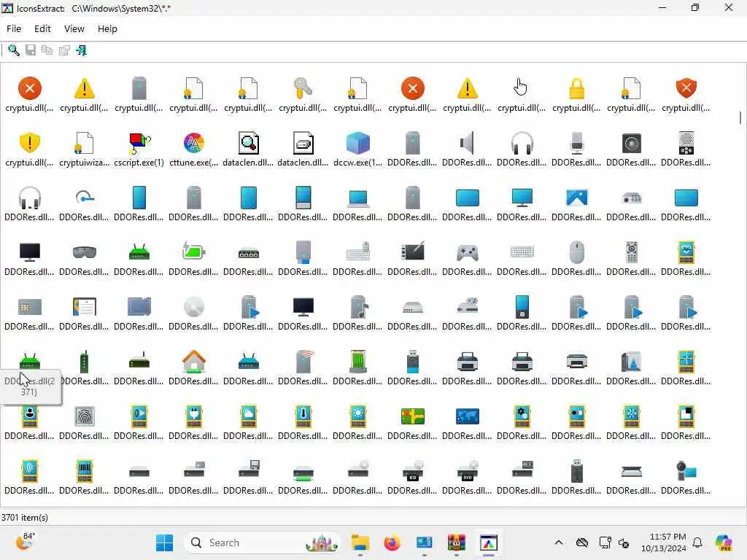The width and height of the screenshot is (747, 560).
Task: Select the green battery icon
Action: point(194,252)
